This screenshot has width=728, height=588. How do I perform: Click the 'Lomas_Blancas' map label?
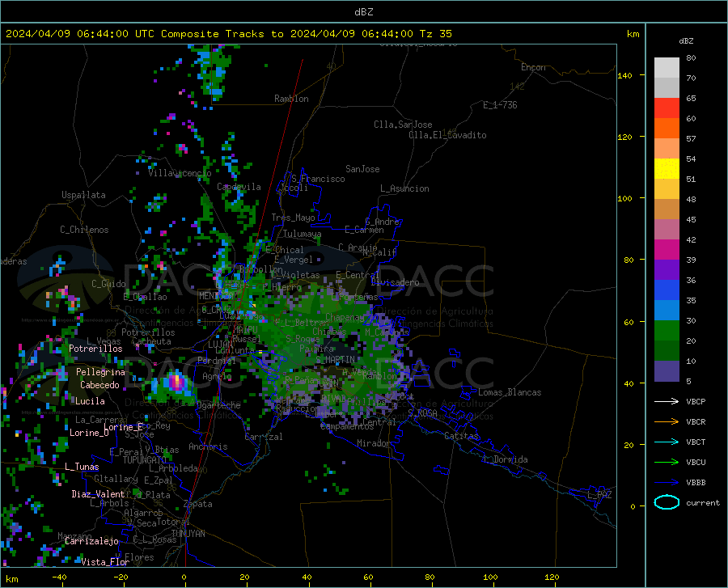pyautogui.click(x=510, y=392)
